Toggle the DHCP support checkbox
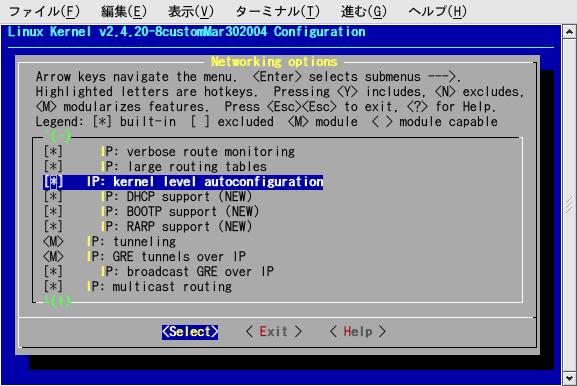Image resolution: width=577 pixels, height=386 pixels. pyautogui.click(x=53, y=196)
